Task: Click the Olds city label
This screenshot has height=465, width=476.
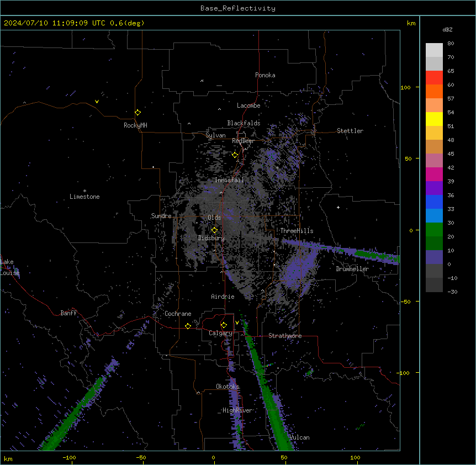Action: pos(214,218)
